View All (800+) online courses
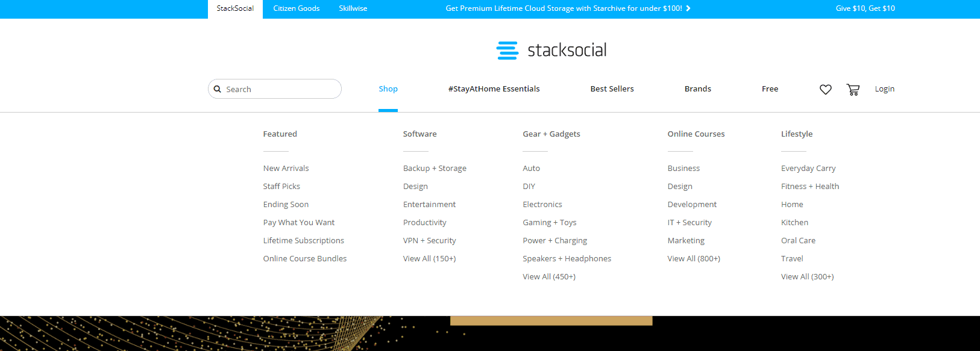 694,258
